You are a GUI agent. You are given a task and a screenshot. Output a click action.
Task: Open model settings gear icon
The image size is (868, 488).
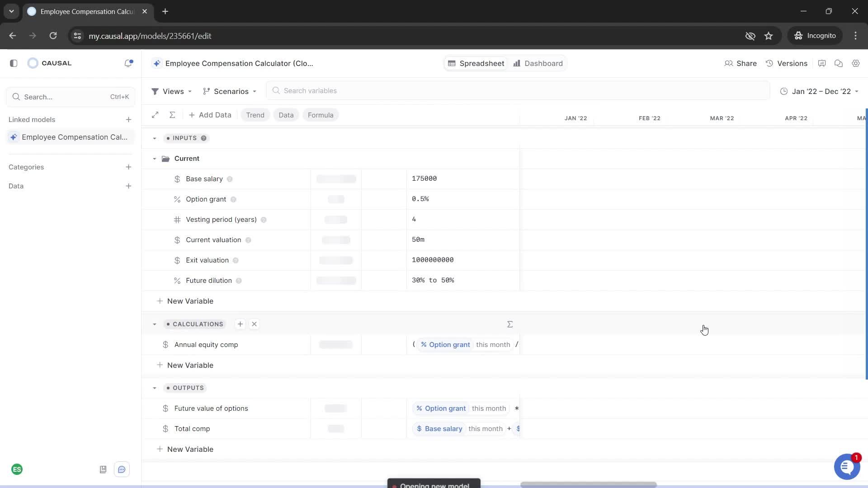click(856, 63)
